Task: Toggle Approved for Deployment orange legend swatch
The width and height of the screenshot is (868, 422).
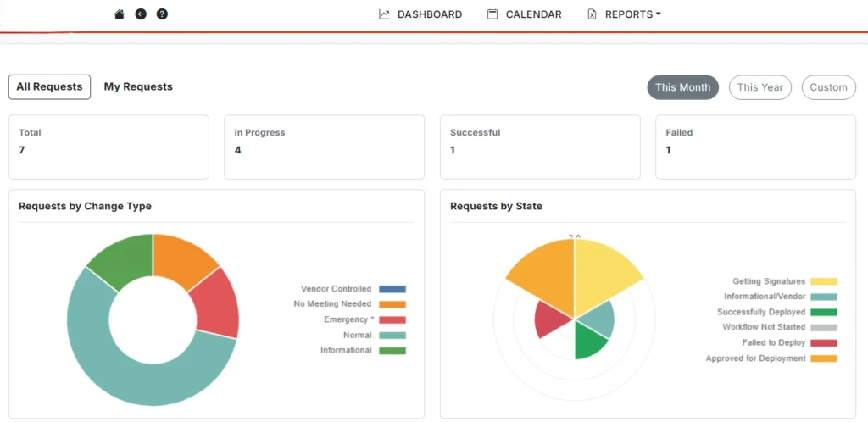Action: [x=824, y=358]
